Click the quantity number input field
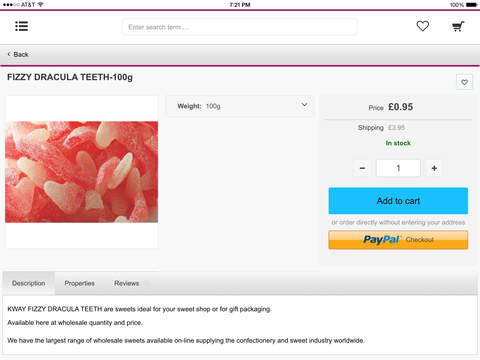This screenshot has width=480, height=360. (x=398, y=168)
